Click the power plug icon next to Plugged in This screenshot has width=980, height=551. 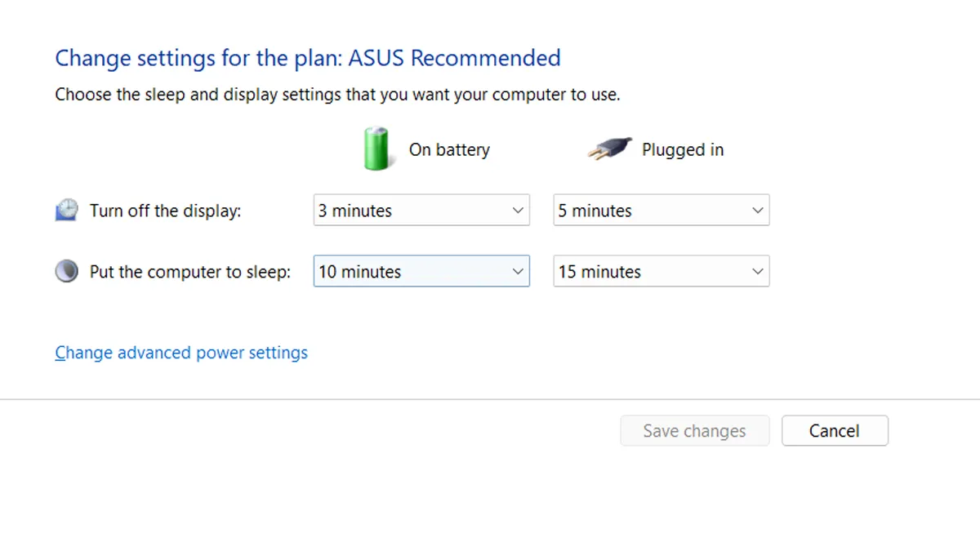(608, 147)
